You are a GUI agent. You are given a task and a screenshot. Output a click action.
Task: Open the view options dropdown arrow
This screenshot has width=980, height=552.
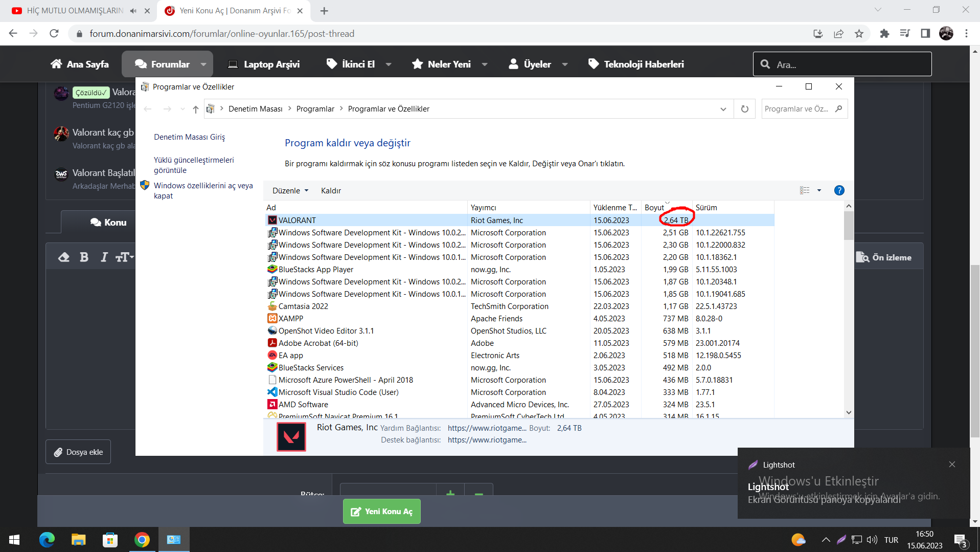[819, 190]
